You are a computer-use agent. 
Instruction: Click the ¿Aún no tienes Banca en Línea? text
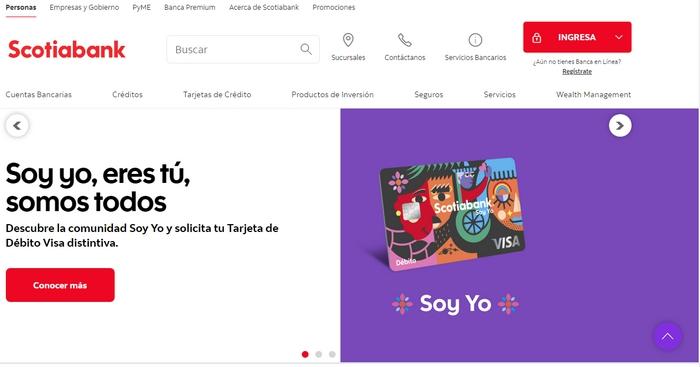[x=577, y=62]
